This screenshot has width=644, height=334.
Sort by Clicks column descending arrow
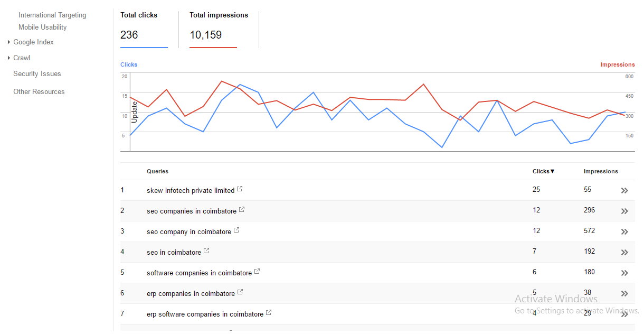[x=552, y=171]
